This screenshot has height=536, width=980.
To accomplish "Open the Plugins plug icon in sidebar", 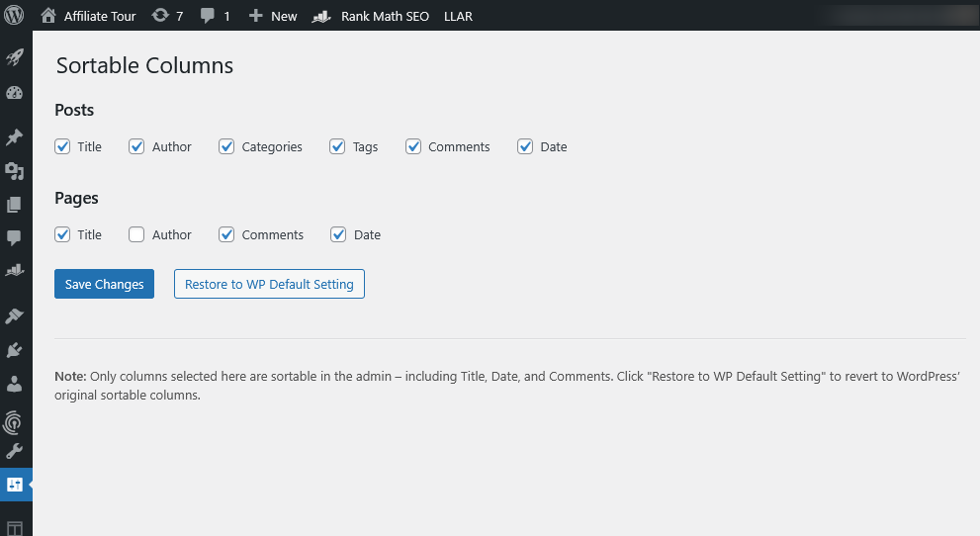I will [15, 350].
